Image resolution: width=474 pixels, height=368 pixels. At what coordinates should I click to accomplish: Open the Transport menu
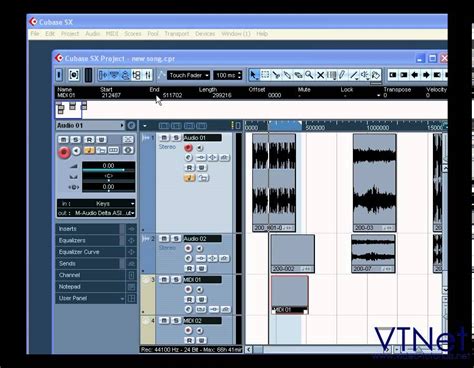[x=177, y=34]
